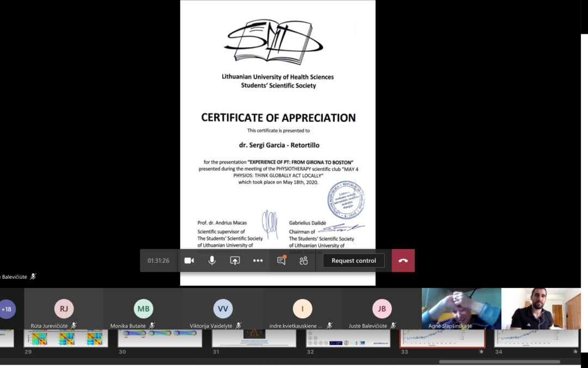Click the shared certificate title text
Screen dimensions: 588x368
click(278, 118)
